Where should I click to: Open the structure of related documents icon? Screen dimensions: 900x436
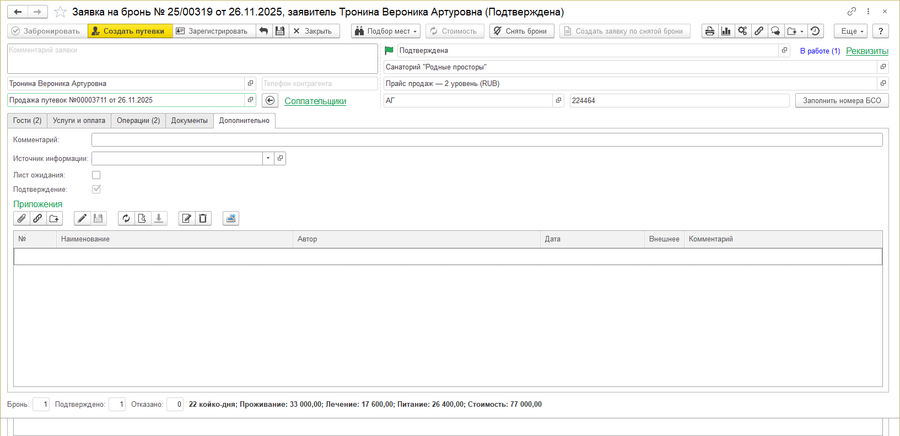pyautogui.click(x=742, y=31)
